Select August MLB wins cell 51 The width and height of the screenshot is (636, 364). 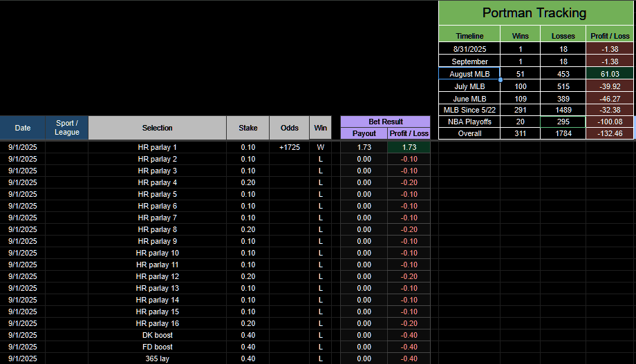pyautogui.click(x=520, y=74)
